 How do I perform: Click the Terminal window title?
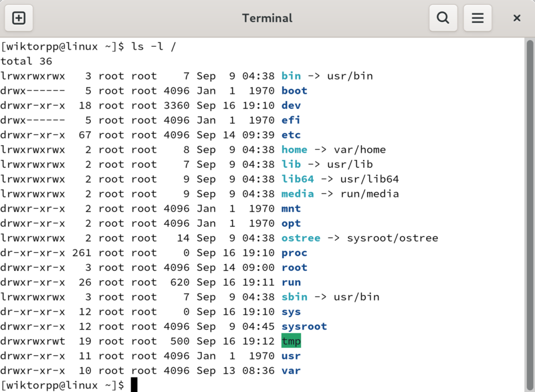(267, 18)
